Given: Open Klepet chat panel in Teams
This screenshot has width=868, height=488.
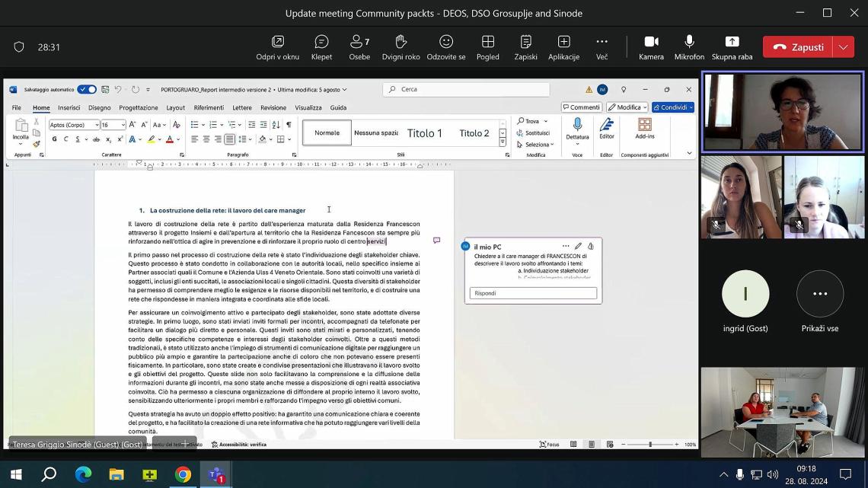Looking at the screenshot, I should 321,47.
